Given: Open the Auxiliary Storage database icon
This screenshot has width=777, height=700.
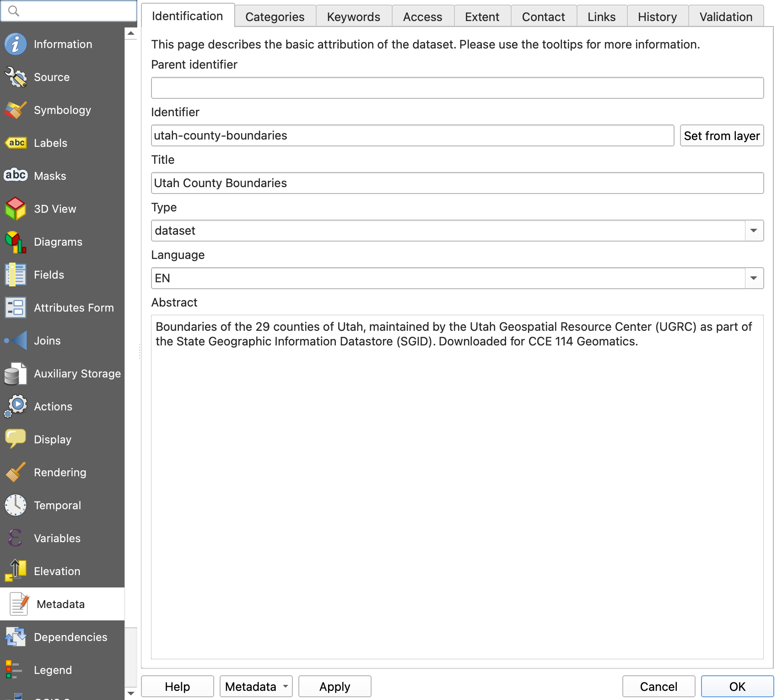Looking at the screenshot, I should click(x=16, y=374).
